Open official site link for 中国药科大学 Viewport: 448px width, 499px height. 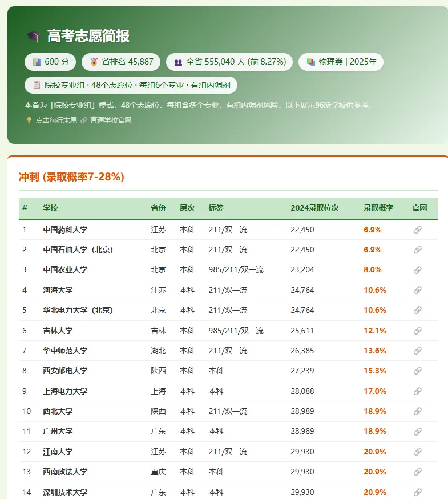(x=417, y=230)
